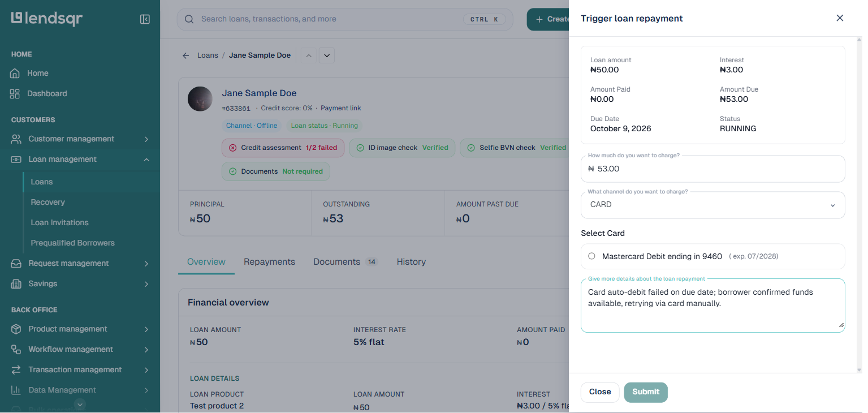The width and height of the screenshot is (868, 413).
Task: Click the lendsqr logo
Action: pos(47,19)
